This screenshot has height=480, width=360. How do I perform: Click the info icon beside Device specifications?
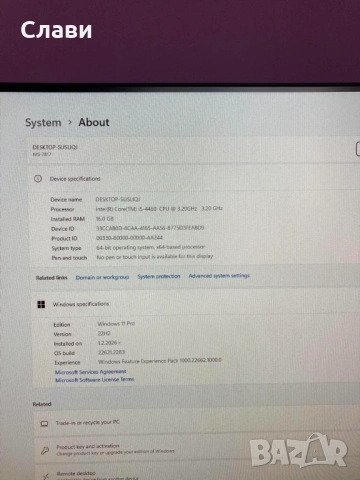point(38,179)
